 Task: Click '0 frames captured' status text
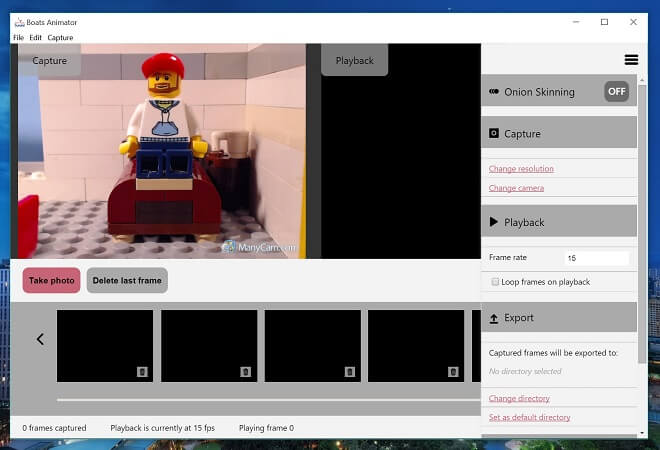click(x=54, y=428)
